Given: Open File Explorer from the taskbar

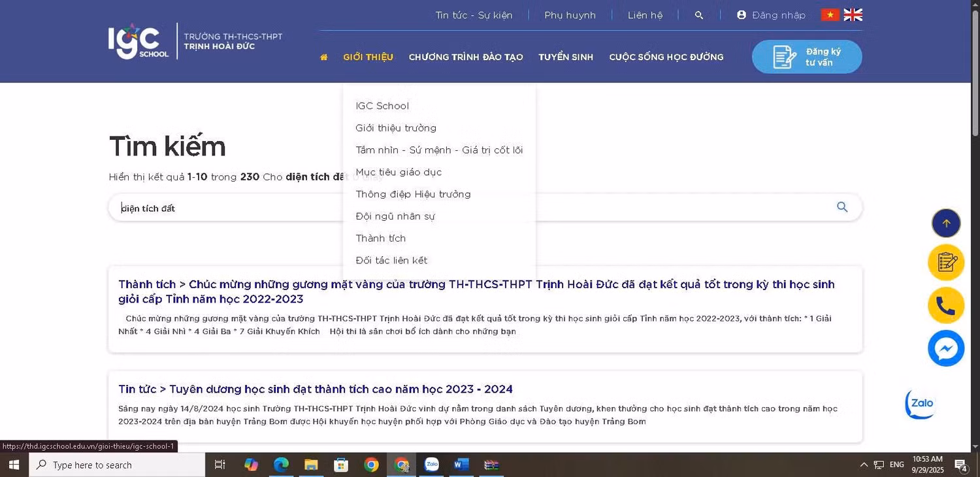Looking at the screenshot, I should click(311, 465).
